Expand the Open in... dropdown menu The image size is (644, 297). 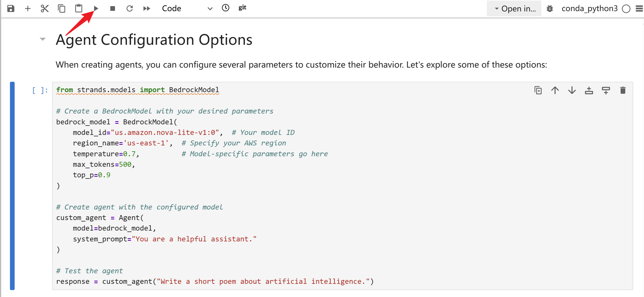[514, 8]
